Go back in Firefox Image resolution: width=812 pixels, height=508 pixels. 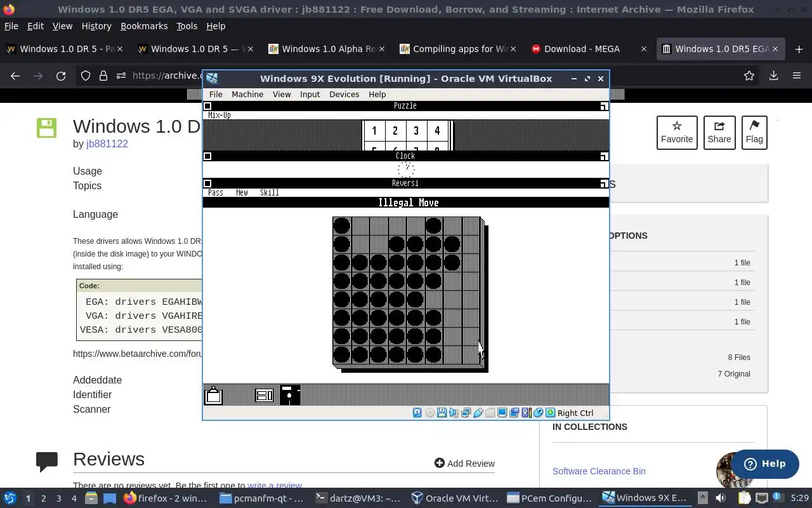click(x=15, y=76)
